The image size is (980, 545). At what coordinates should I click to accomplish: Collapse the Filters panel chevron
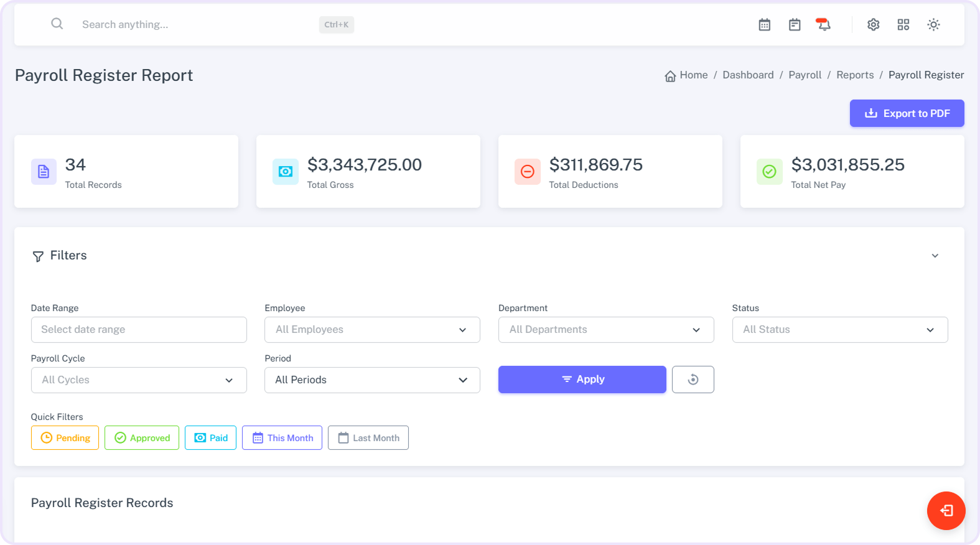point(935,256)
